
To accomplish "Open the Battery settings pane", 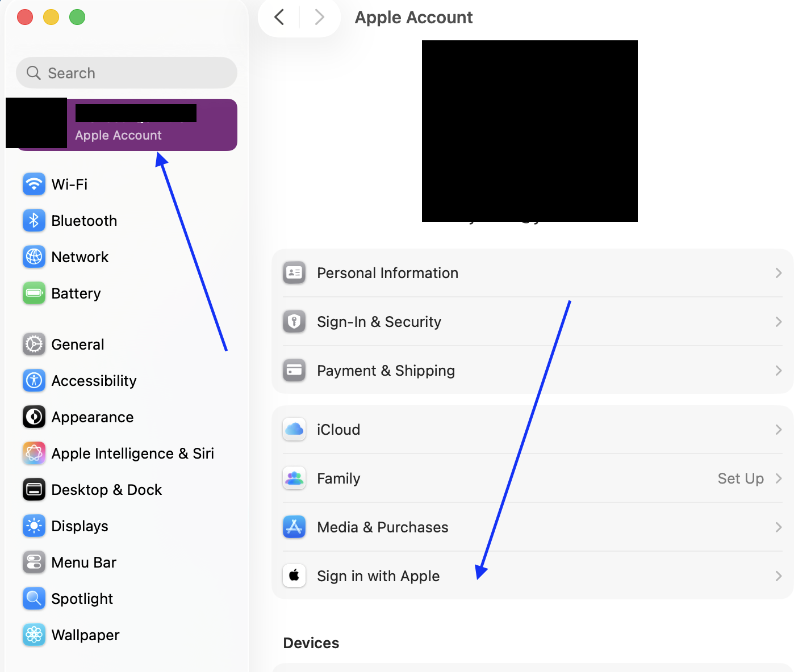I will [127, 293].
